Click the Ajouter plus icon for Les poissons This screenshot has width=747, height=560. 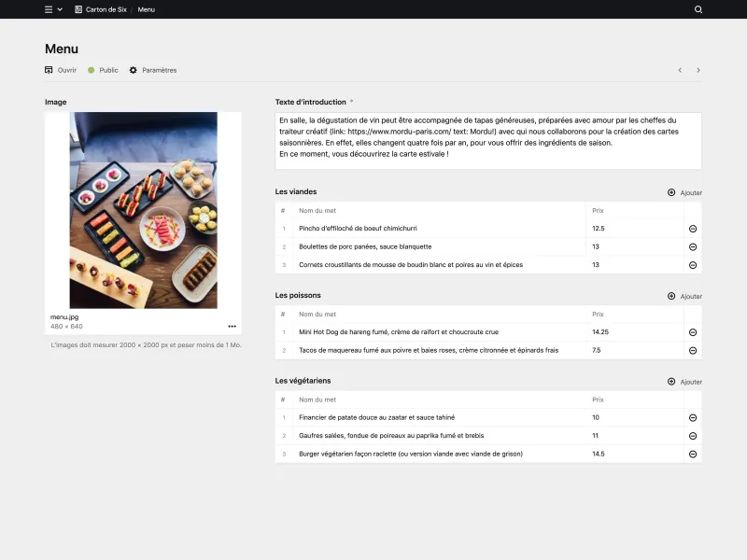click(670, 296)
